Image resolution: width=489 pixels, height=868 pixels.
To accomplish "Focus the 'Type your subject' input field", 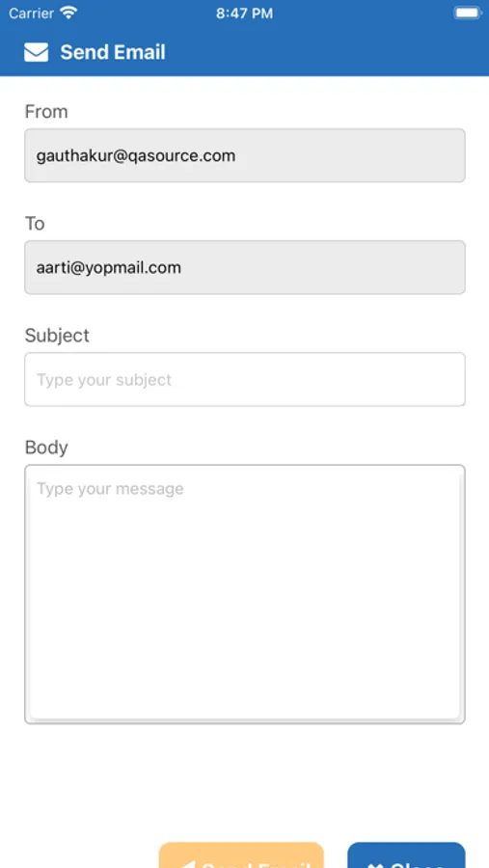I will click(245, 379).
